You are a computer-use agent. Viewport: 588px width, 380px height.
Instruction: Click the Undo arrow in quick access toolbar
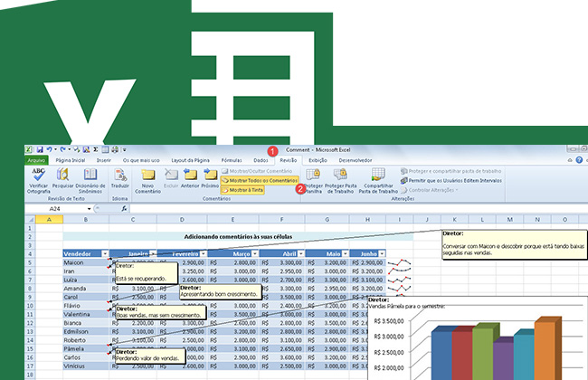coord(49,149)
